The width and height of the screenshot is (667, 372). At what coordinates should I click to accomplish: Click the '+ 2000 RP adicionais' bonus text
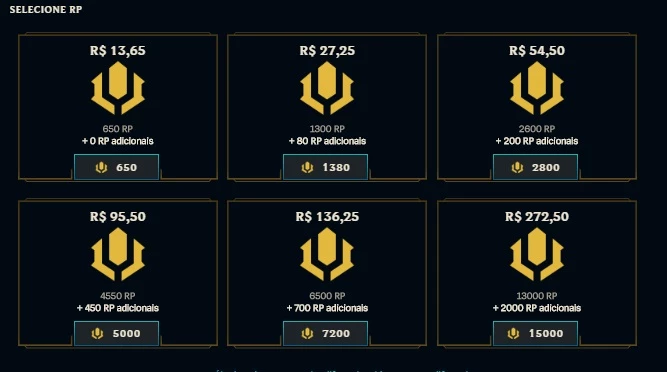click(x=537, y=308)
